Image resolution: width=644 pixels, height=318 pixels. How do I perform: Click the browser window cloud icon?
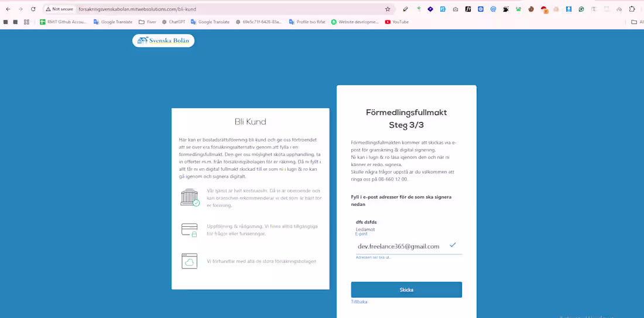[x=189, y=261]
